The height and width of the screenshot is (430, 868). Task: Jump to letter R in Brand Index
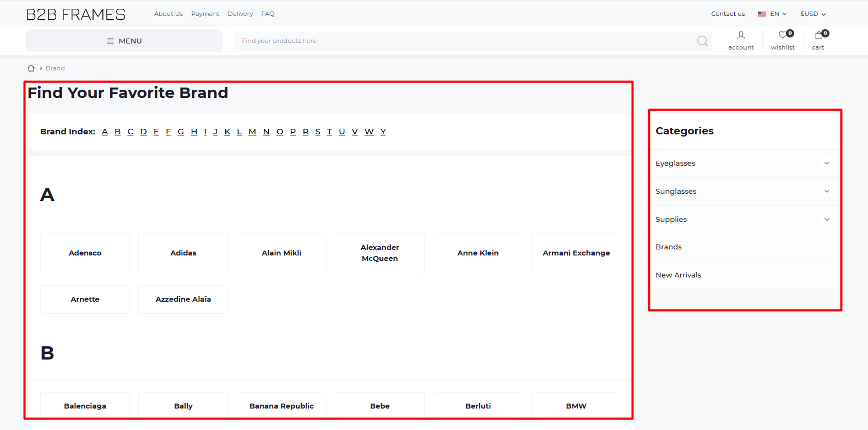(306, 132)
